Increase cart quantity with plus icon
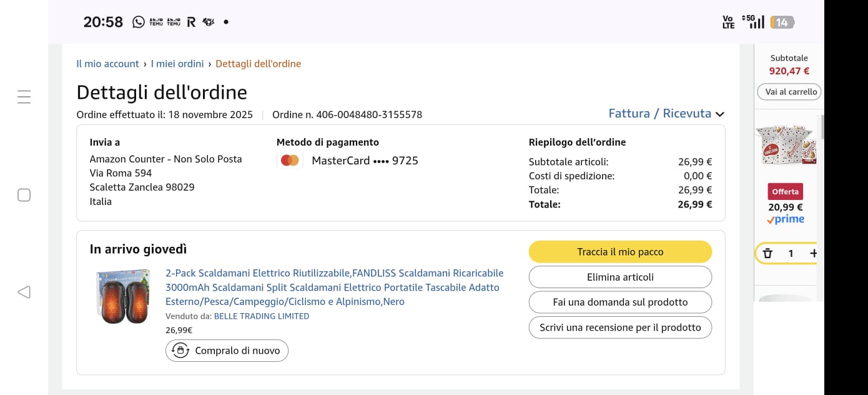 (813, 253)
